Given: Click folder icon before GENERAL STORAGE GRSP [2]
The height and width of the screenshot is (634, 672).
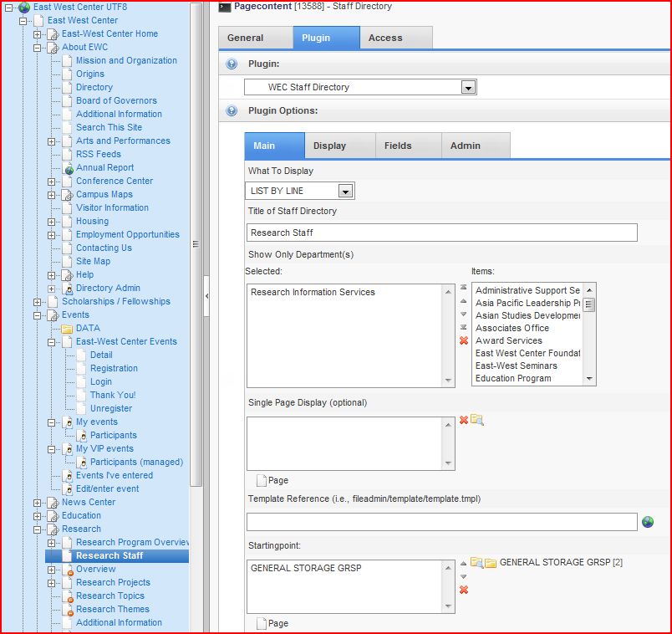Looking at the screenshot, I should coord(491,563).
